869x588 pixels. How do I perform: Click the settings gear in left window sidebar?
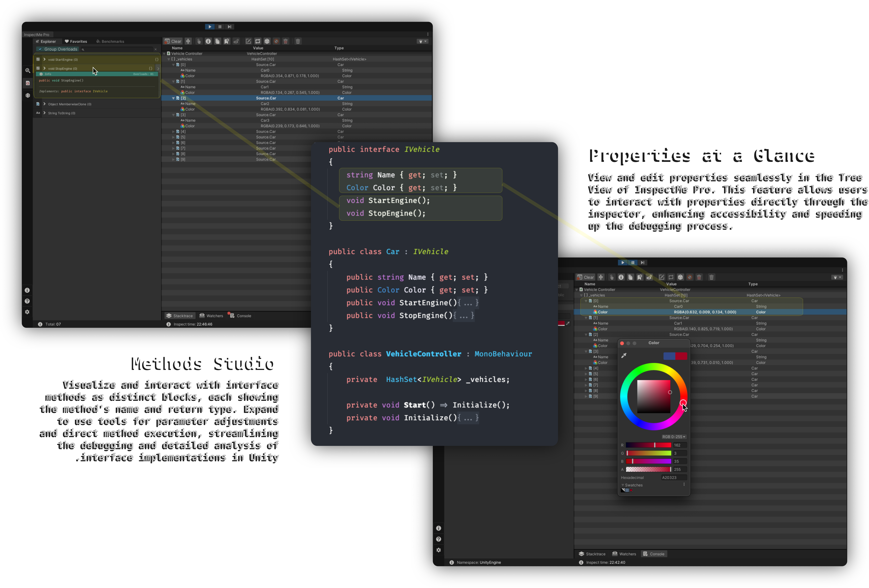(x=27, y=312)
